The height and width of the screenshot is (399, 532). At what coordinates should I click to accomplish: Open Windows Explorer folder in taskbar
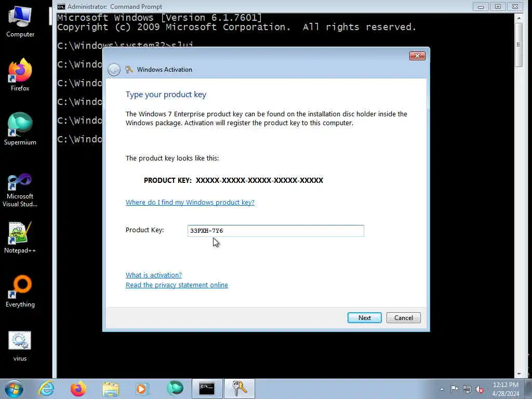tap(111, 389)
